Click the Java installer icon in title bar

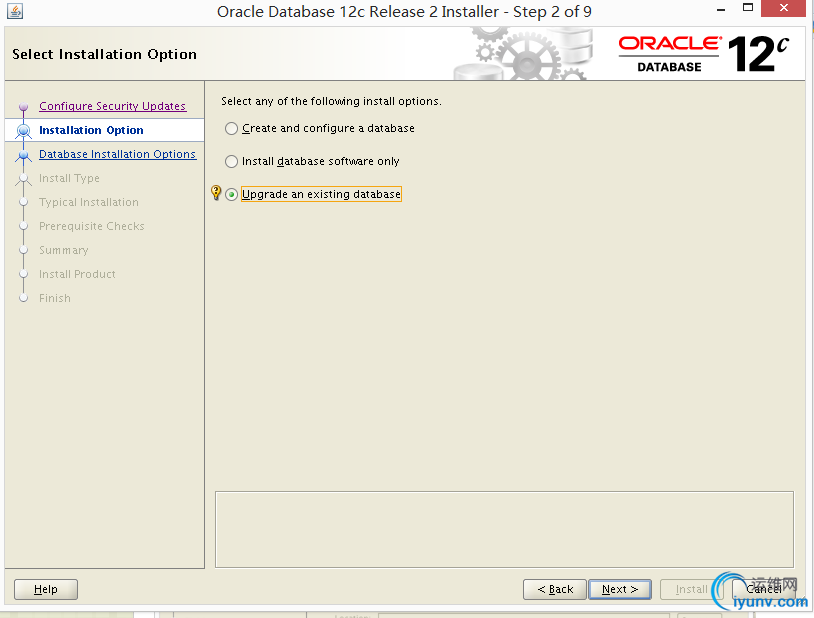15,11
